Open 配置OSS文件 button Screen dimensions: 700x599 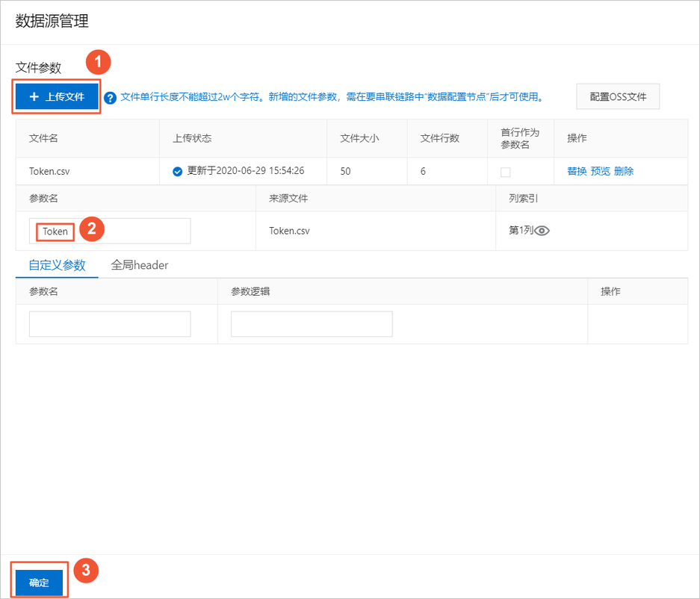tap(618, 96)
